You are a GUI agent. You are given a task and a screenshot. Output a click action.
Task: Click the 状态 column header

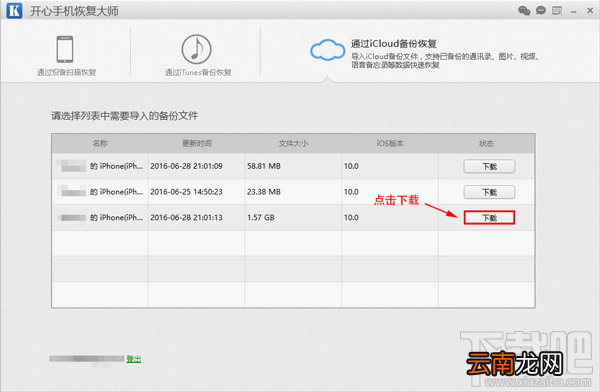click(486, 144)
